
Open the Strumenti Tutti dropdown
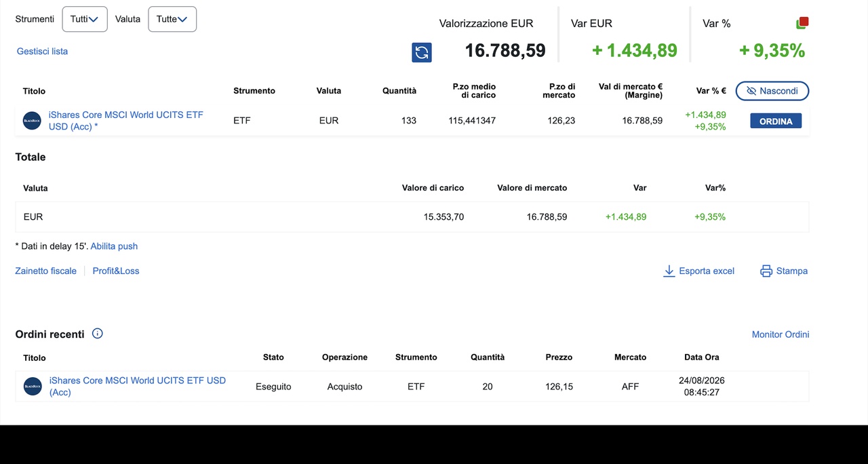coord(85,19)
